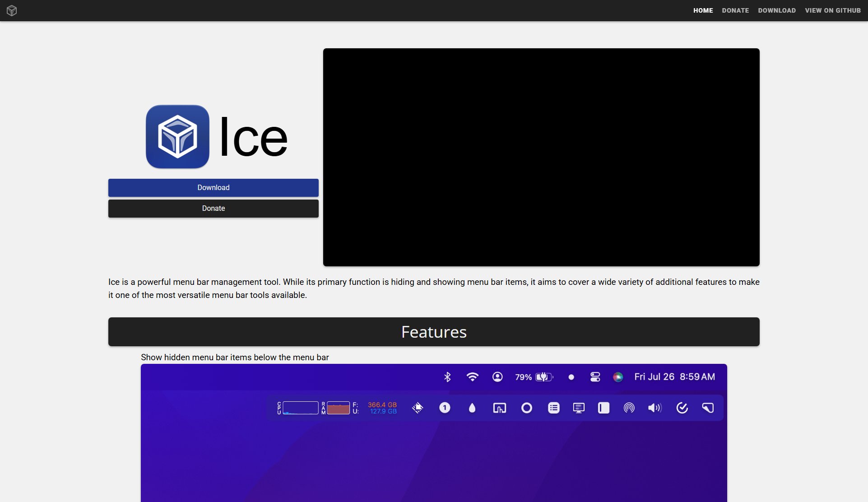The height and width of the screenshot is (502, 868).
Task: Click the Bluetooth icon in the menu bar preview
Action: (447, 376)
